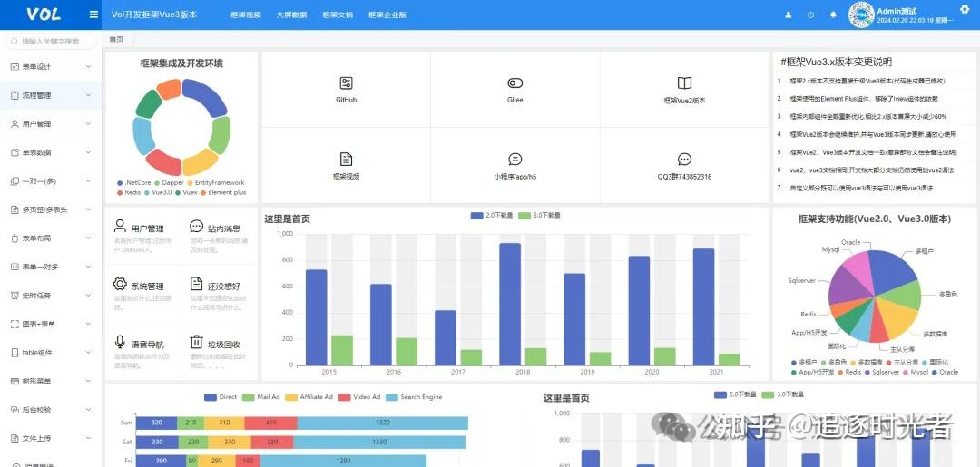Open 大屏数据 in the top navigation
The width and height of the screenshot is (980, 467).
(292, 15)
